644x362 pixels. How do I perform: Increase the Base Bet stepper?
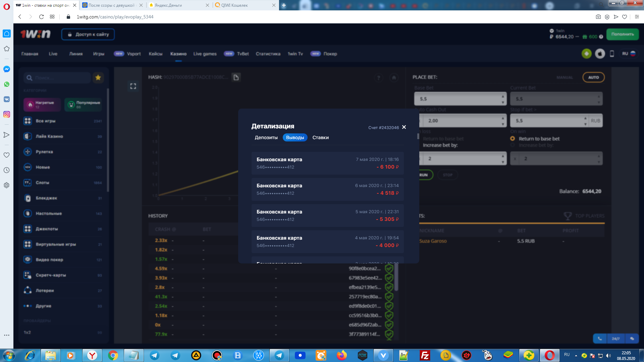click(x=503, y=96)
